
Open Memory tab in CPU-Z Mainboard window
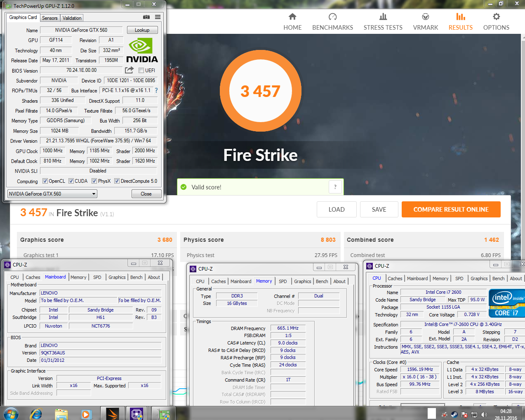click(x=78, y=277)
